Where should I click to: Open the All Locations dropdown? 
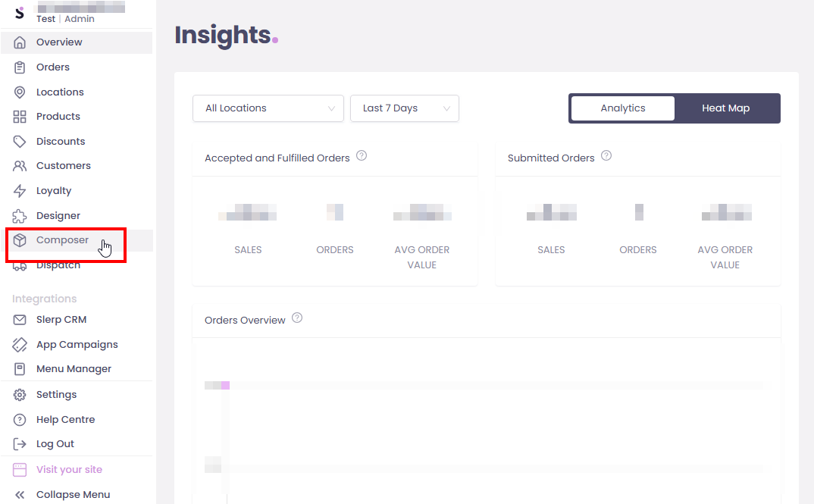(268, 108)
